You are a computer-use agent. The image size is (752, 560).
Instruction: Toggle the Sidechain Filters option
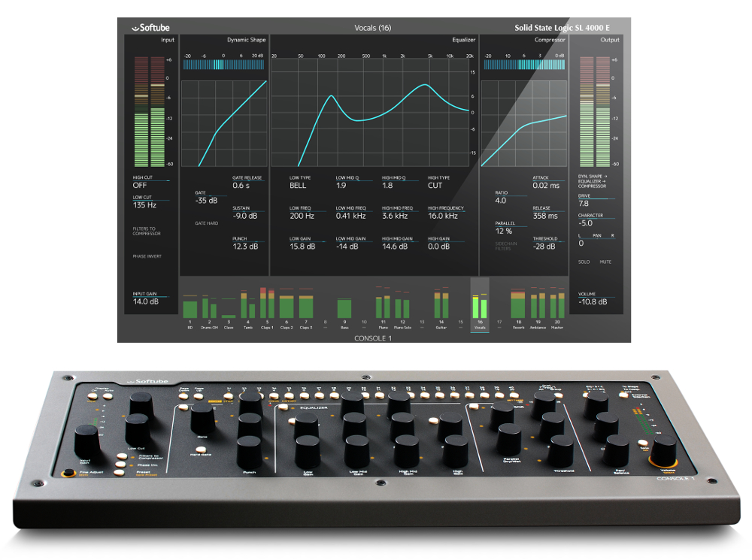(506, 246)
